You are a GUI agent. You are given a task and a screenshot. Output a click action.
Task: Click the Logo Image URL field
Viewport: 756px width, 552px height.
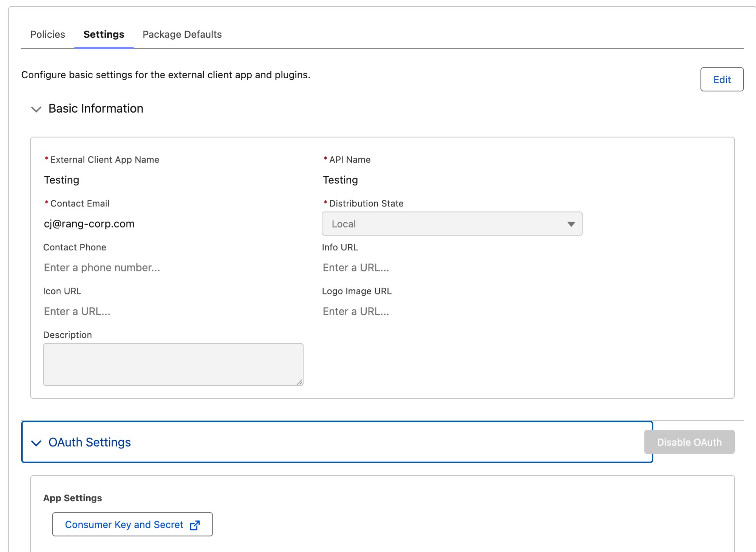tap(452, 312)
